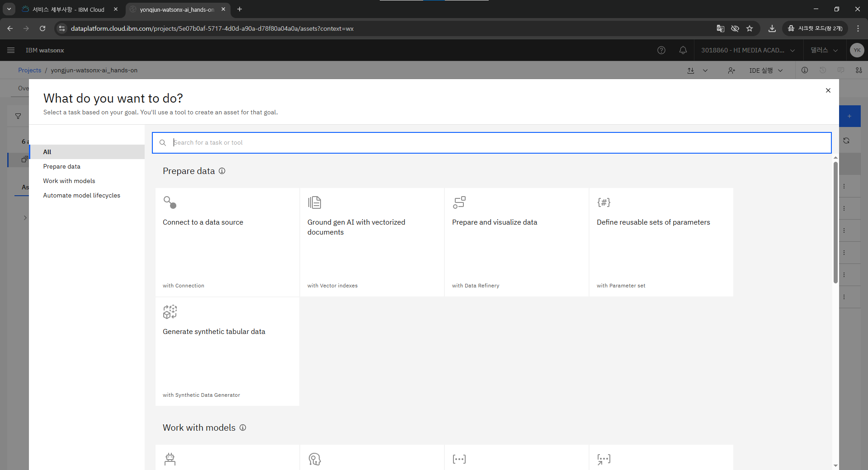Click the browser bookmark star icon

(750, 28)
